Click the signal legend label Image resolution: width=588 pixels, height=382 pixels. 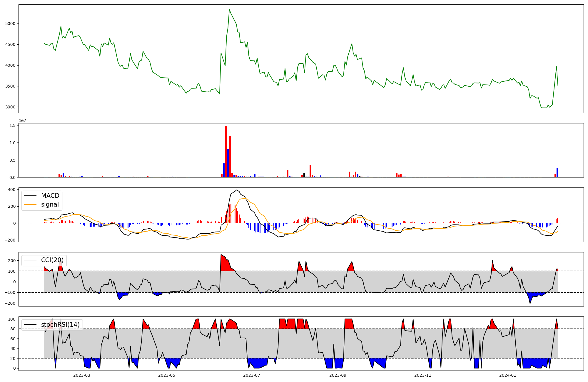pos(50,205)
